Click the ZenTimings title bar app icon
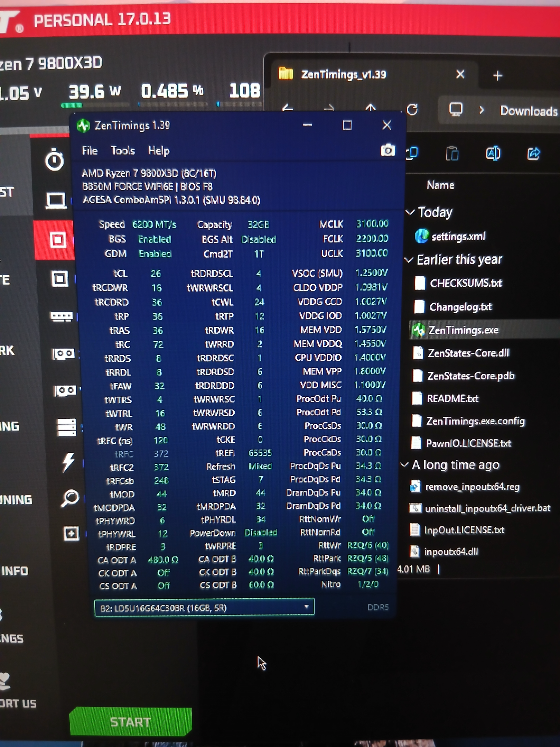This screenshot has height=747, width=560. click(83, 126)
